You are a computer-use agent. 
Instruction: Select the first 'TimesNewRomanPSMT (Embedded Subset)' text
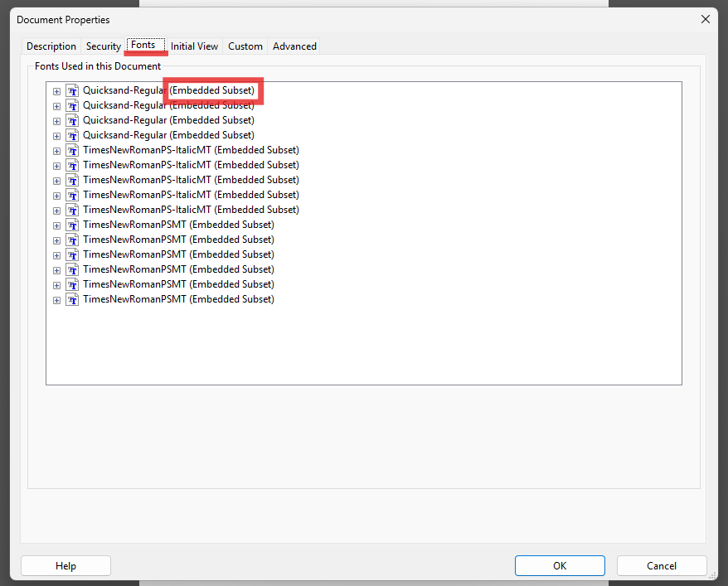pyautogui.click(x=178, y=225)
